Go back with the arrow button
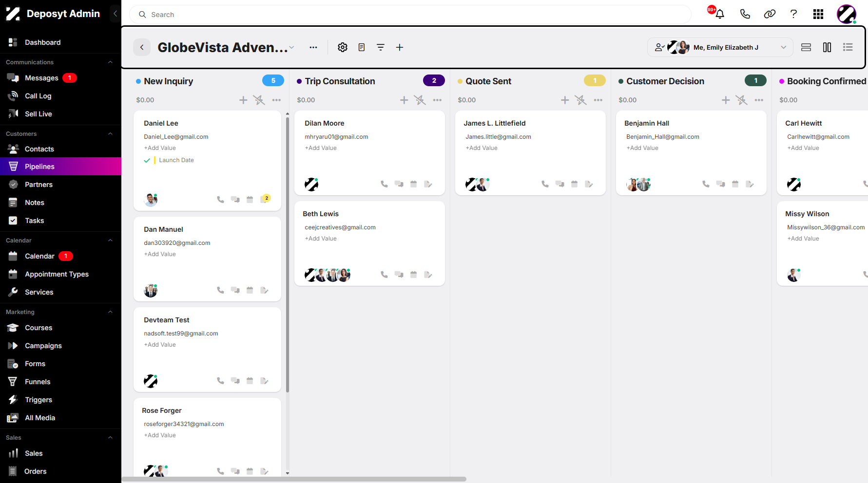Viewport: 868px width, 483px height. 142,47
